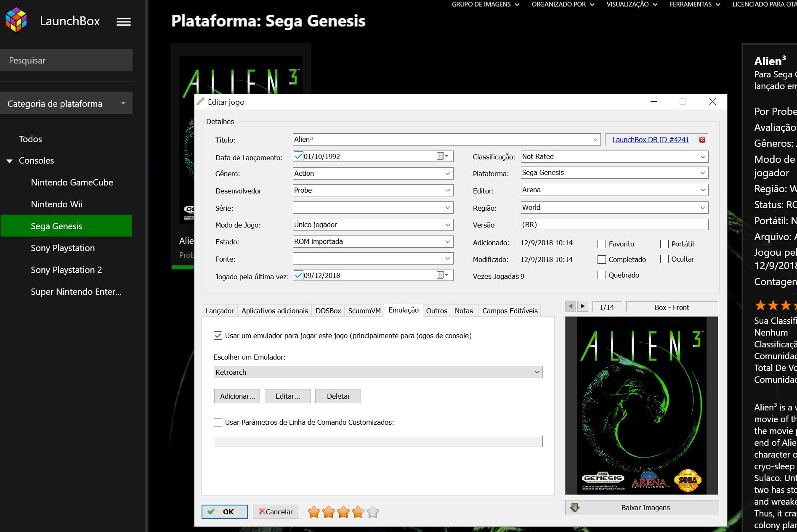Screen dimensions: 797x532
Task: Select Sony Playstation 2 in sidebar
Action: pos(66,270)
